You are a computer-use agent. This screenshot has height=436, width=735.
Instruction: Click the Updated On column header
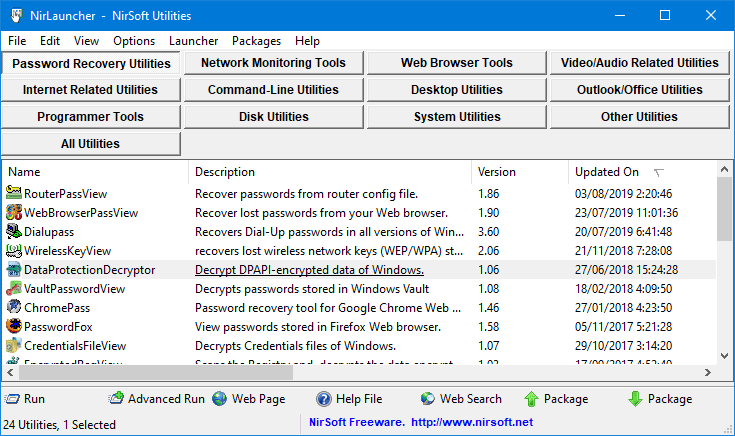click(642, 172)
